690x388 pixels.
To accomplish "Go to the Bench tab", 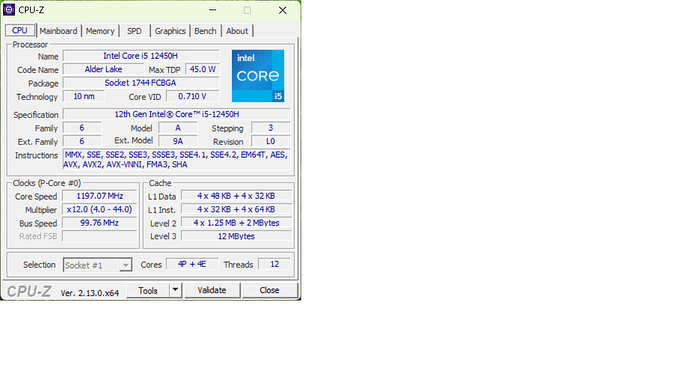I will point(205,31).
